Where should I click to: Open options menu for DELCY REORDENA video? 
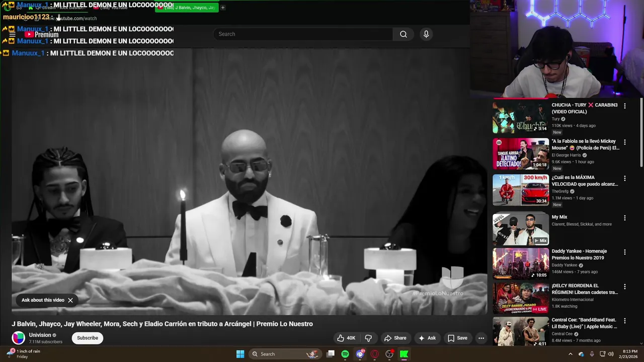click(x=625, y=287)
